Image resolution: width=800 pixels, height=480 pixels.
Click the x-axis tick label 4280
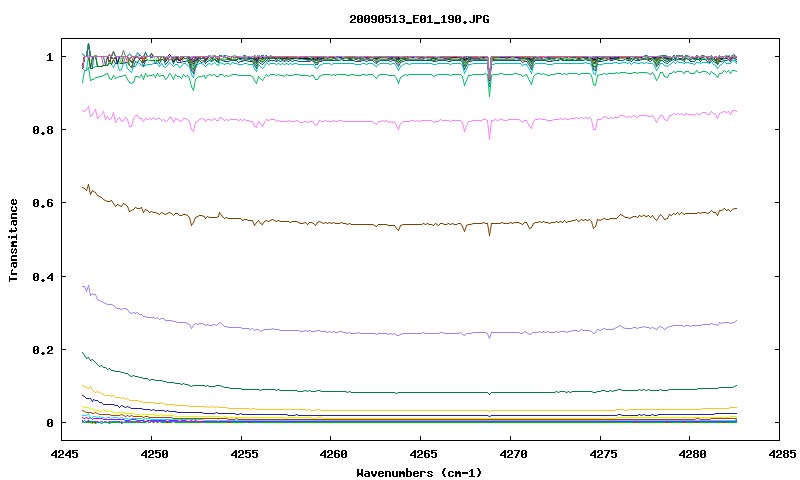point(692,454)
